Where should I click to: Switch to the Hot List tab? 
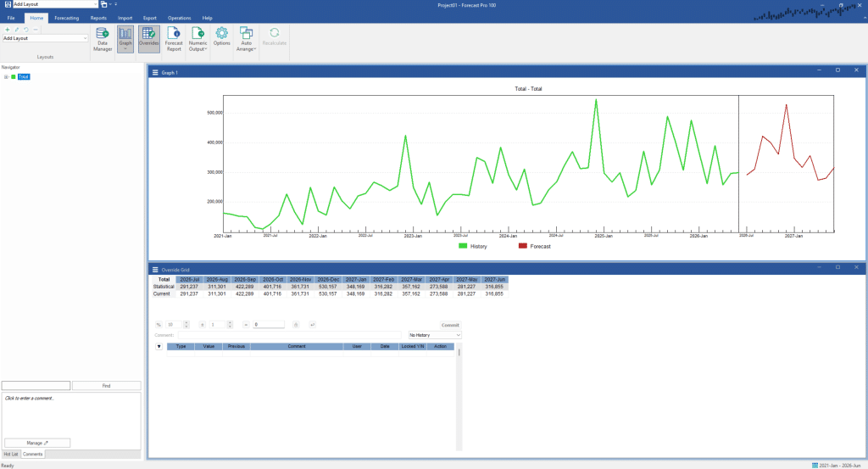10,455
